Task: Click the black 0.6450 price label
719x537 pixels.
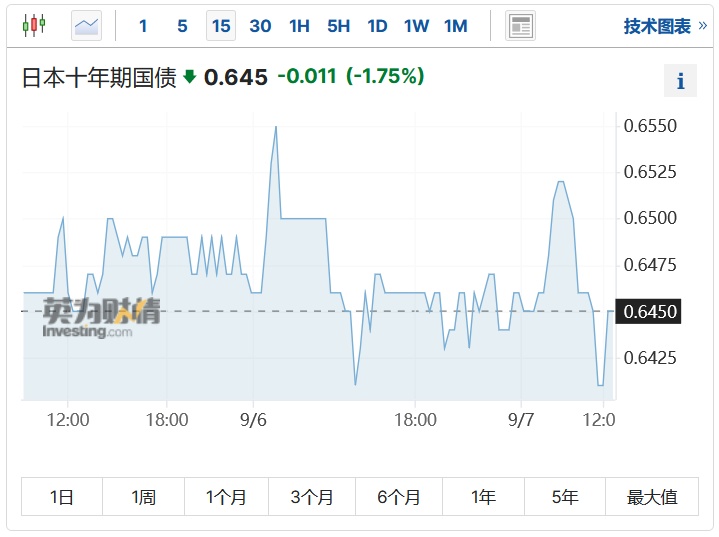Action: [x=648, y=311]
